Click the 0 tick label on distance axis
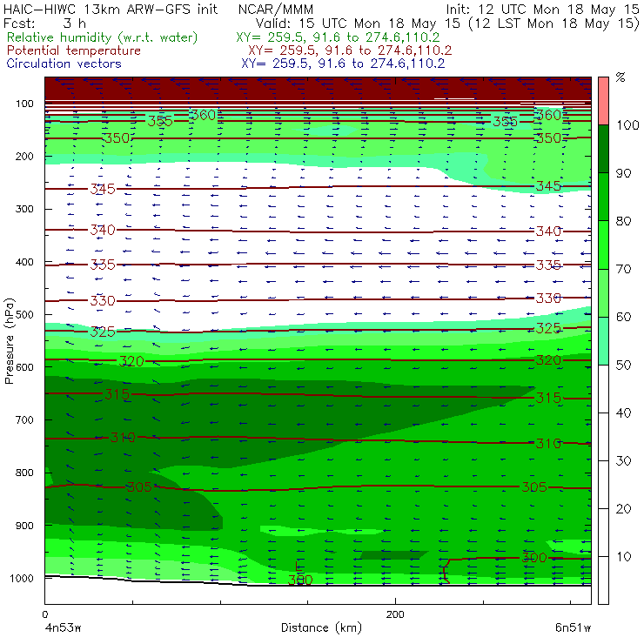 coord(45,614)
